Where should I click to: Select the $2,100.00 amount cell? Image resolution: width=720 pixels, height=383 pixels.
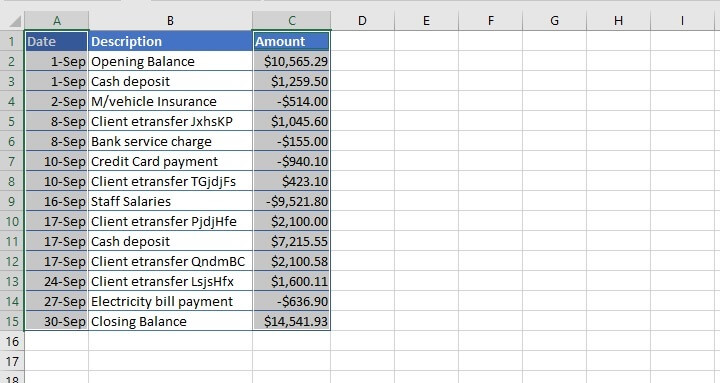(x=292, y=221)
